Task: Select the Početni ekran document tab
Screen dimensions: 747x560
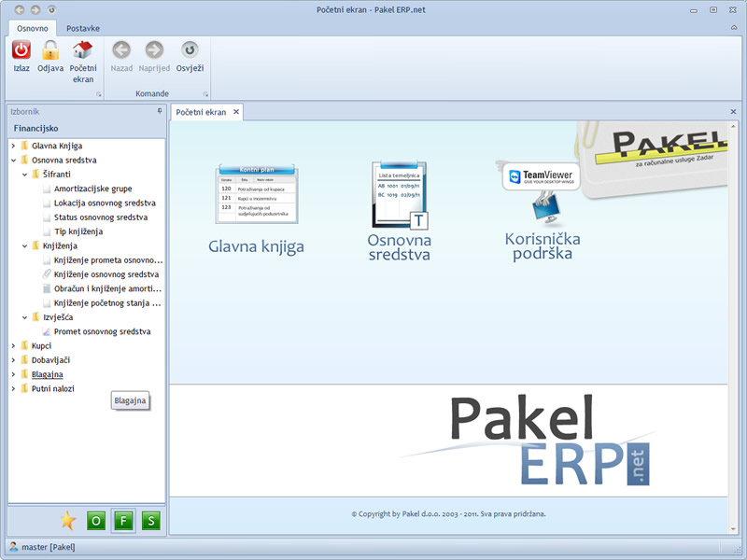Action: [201, 112]
